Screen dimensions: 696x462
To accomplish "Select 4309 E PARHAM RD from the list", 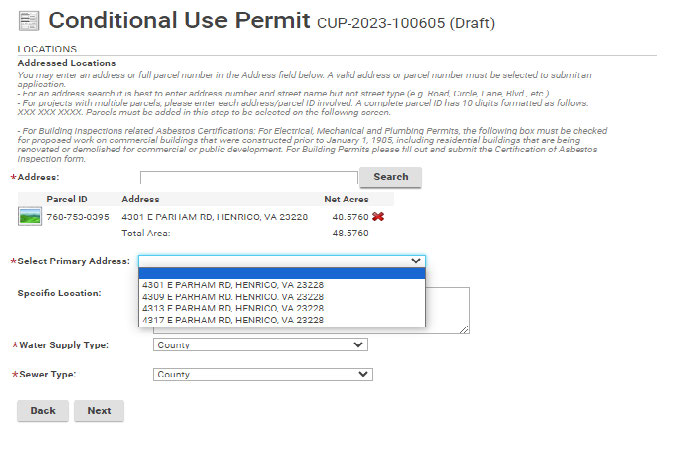I will coord(233,297).
